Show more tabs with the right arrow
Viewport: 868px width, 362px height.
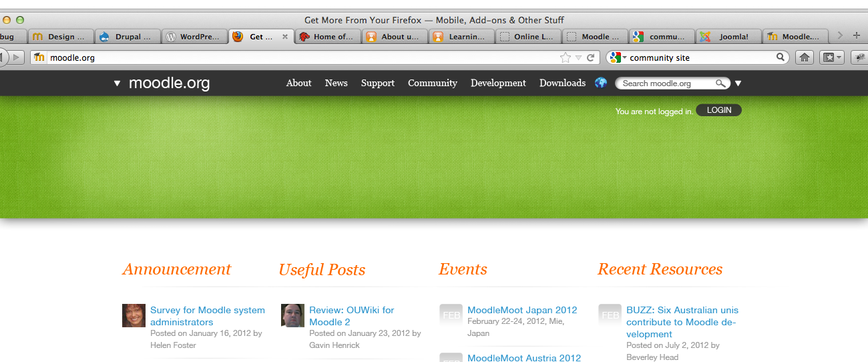[840, 36]
